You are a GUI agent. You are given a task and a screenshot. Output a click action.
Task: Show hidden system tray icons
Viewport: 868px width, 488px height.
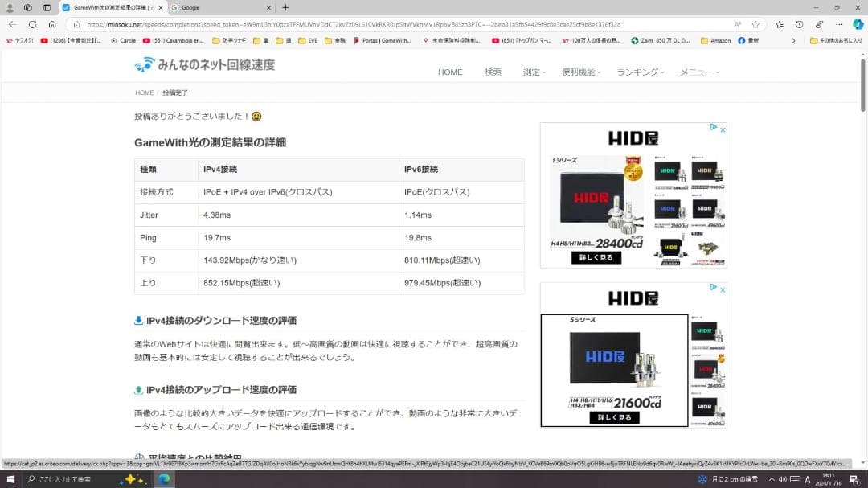click(x=772, y=479)
